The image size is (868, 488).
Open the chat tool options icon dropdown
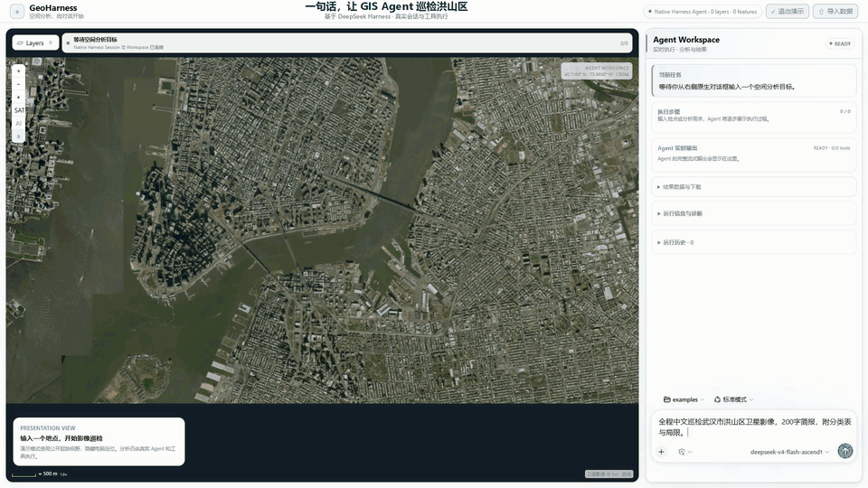pos(684,452)
